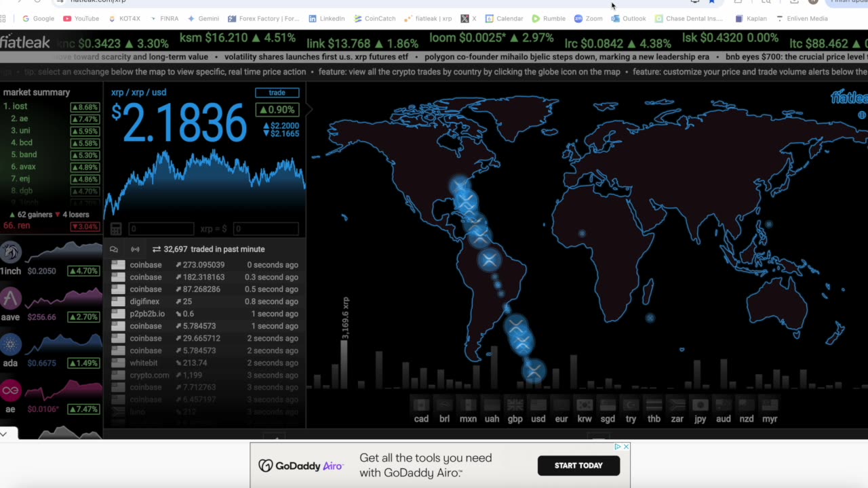This screenshot has height=488, width=868.
Task: Open the chat bubbles icon above the trades list
Action: [114, 249]
